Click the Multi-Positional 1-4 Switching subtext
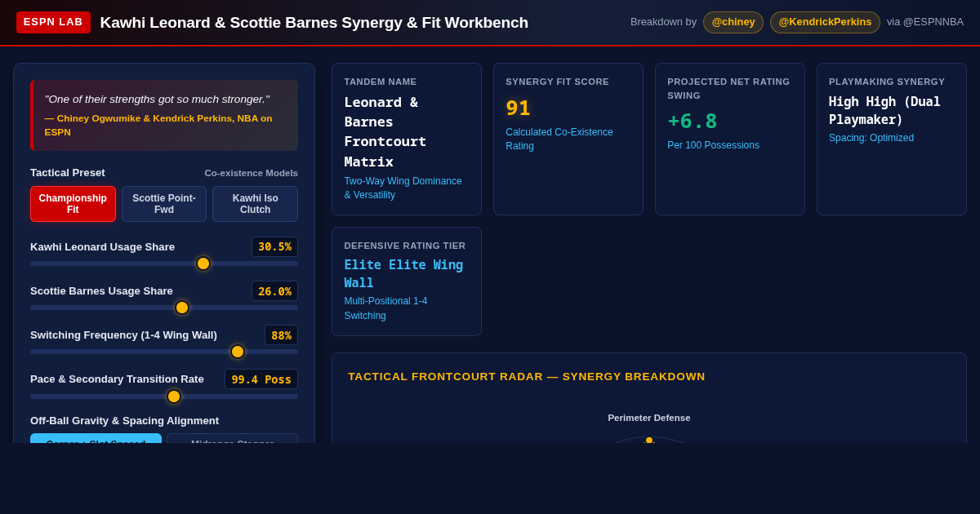Image resolution: width=980 pixels, height=514 pixels. (385, 308)
